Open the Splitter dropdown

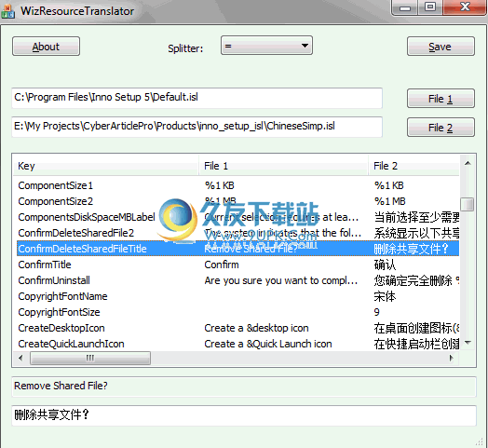pos(266,46)
